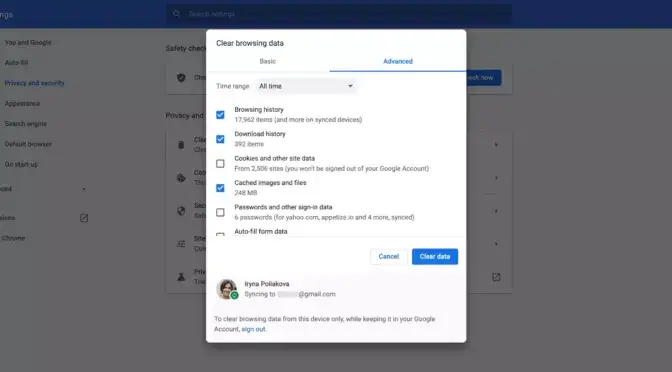Click the 'Auto-fill form data' label
Viewport: 672px width, 372px height.
pos(261,231)
